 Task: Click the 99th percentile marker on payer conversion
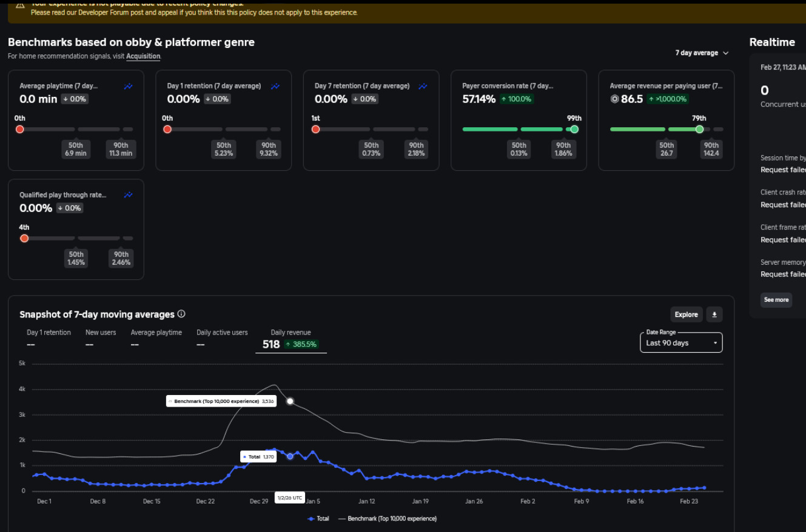coord(574,129)
